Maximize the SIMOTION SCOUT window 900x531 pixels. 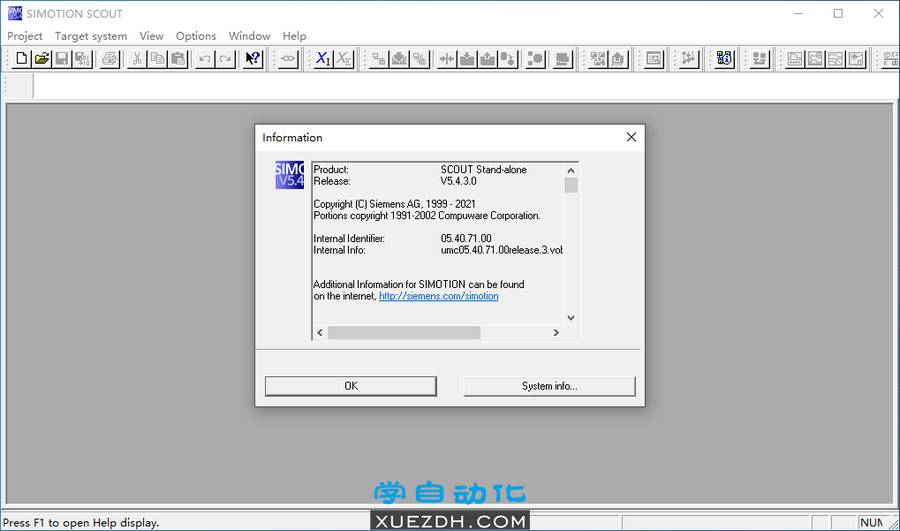[838, 13]
